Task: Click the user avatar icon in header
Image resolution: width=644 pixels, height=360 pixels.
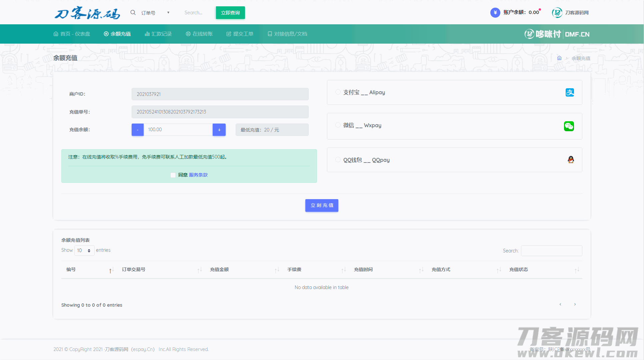Action: click(x=557, y=13)
